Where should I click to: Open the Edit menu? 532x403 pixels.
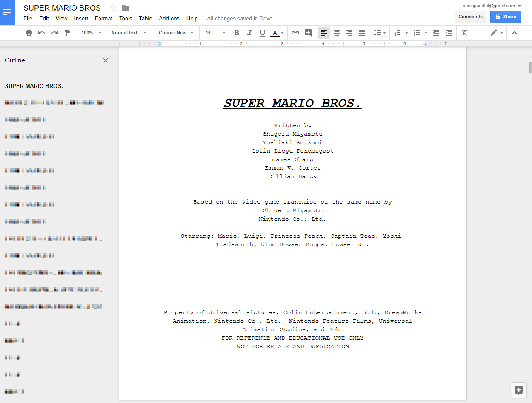(x=44, y=18)
